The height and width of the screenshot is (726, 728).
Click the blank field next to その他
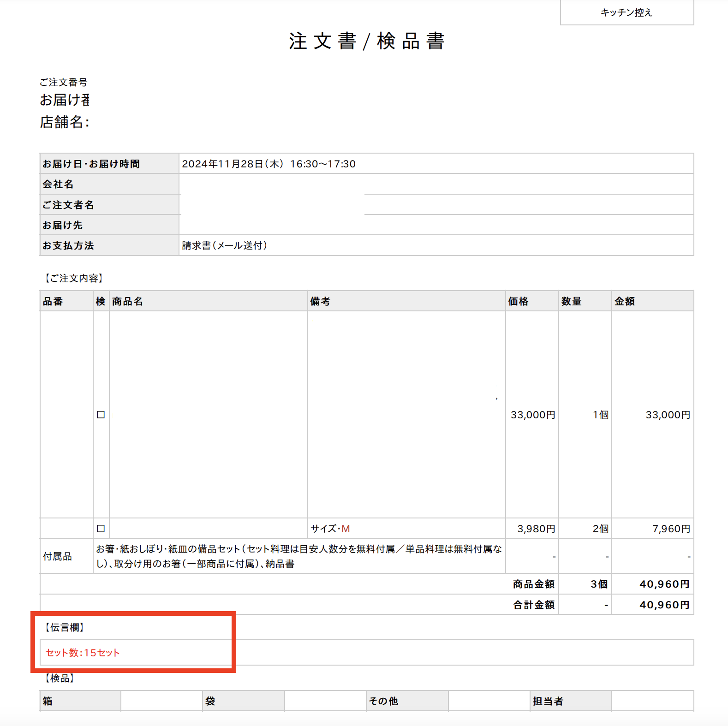pos(489,701)
